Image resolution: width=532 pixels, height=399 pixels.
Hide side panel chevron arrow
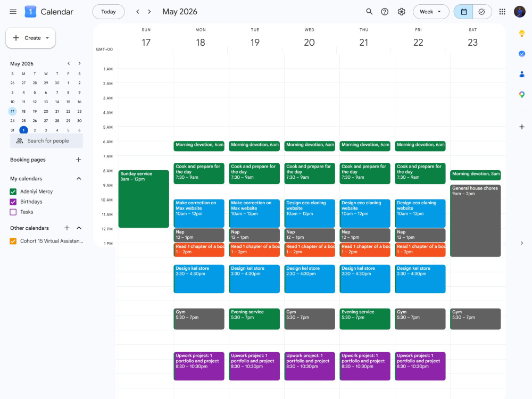522,243
